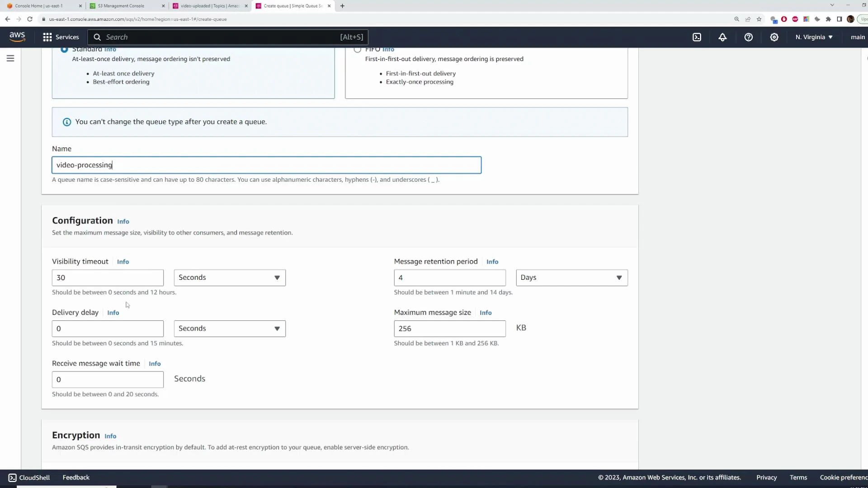Image resolution: width=868 pixels, height=488 pixels.
Task: Select the Standard queue type
Action: (64, 49)
